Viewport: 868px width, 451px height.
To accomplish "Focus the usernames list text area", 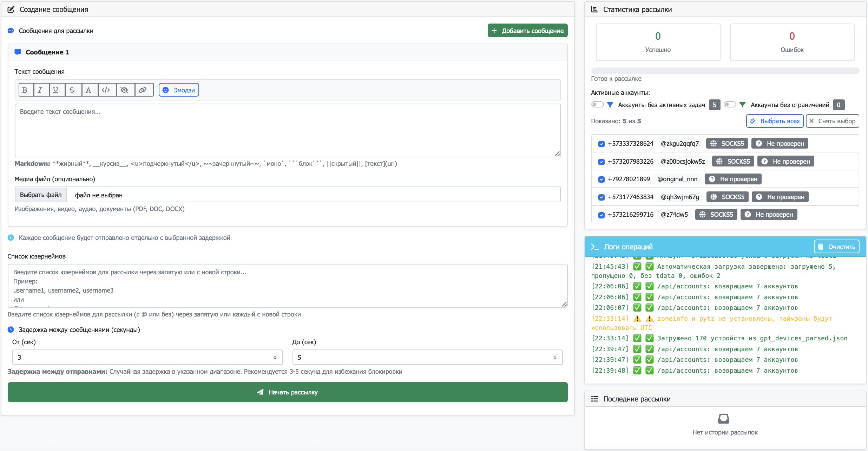I will (287, 286).
